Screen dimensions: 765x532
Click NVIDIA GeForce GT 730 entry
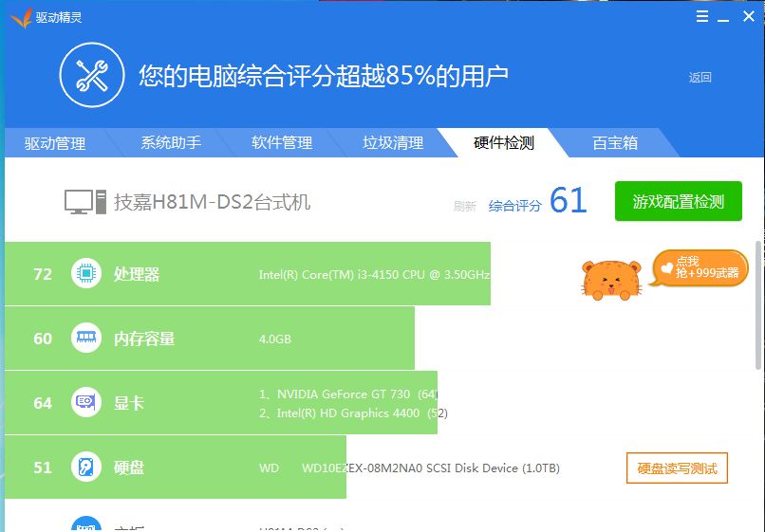tap(348, 394)
